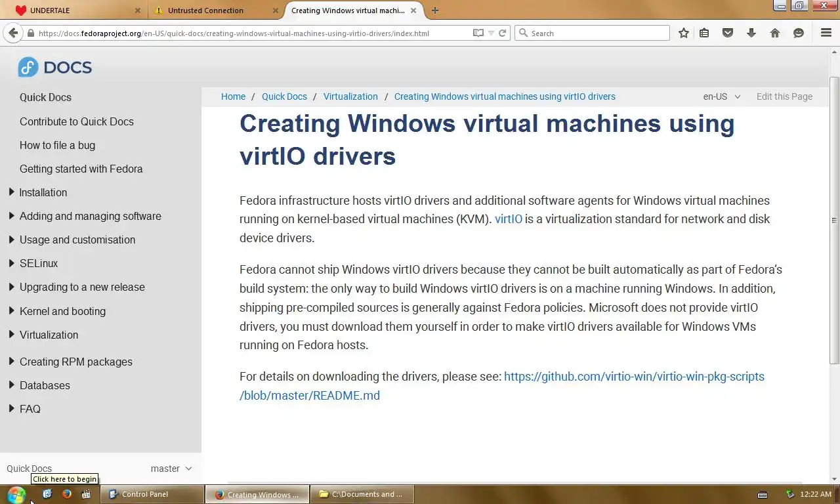Go to the Home page icon
840x504 pixels.
coord(775,33)
